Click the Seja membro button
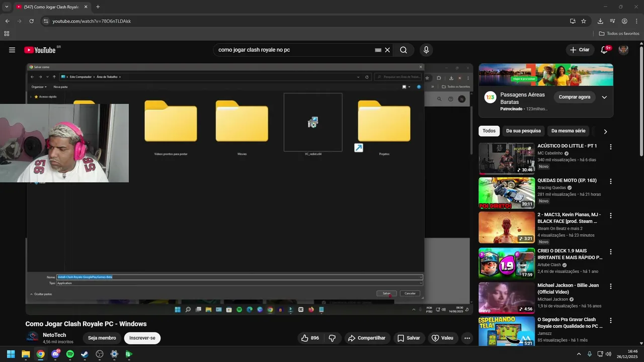This screenshot has height=362, width=644. (x=102, y=338)
